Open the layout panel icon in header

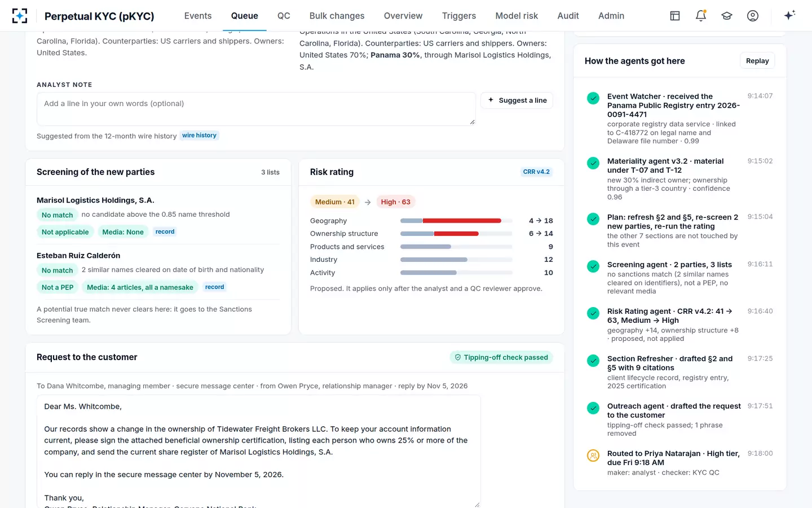click(x=675, y=16)
